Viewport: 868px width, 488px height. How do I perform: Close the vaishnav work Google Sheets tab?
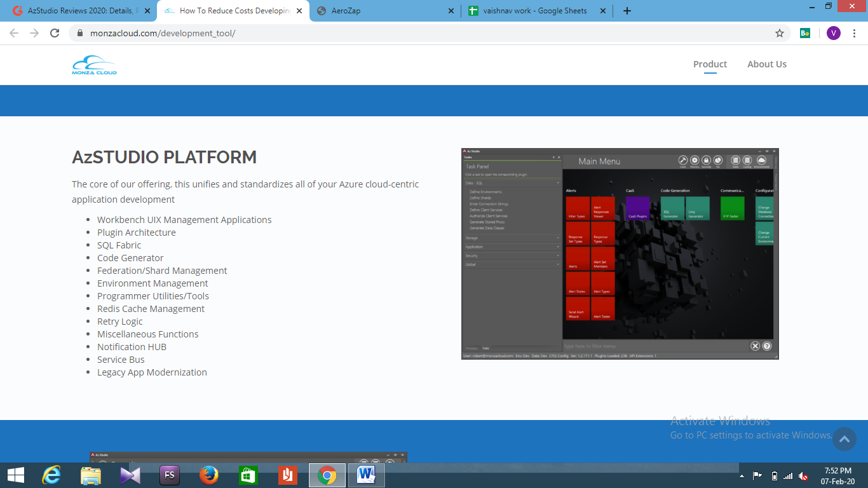point(602,11)
